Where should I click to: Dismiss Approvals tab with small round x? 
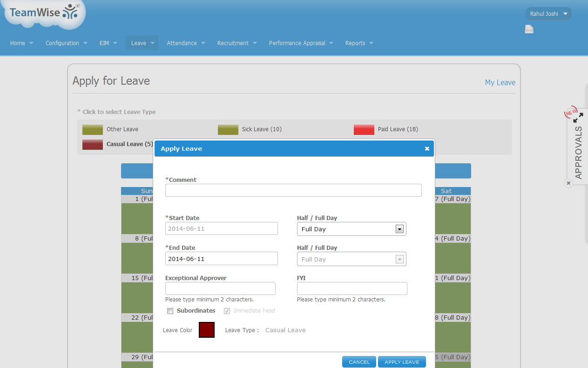click(568, 183)
